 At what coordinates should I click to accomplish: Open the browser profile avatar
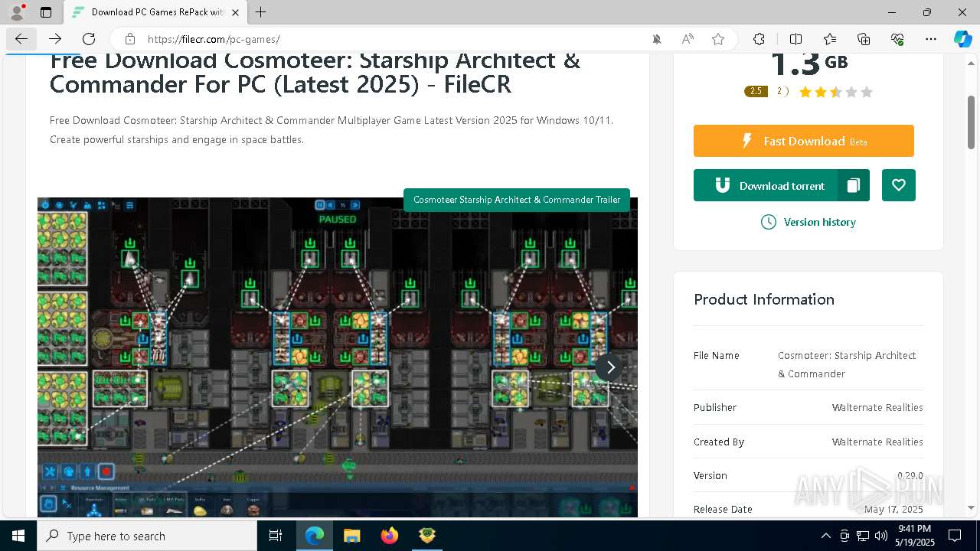point(17,12)
